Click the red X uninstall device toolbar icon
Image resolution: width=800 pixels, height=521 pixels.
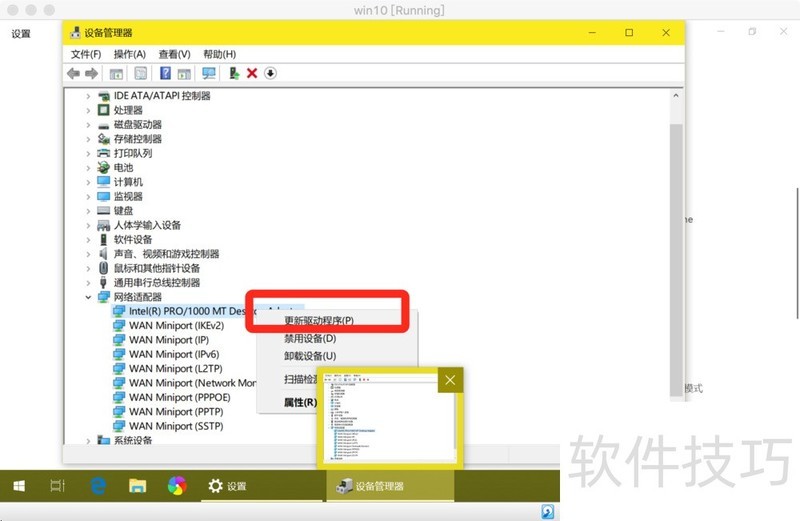point(252,73)
